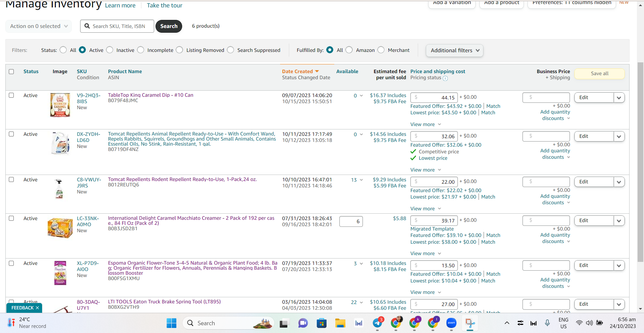
Task: Tick the select-all checkbox in the table header
Action: pyautogui.click(x=11, y=71)
